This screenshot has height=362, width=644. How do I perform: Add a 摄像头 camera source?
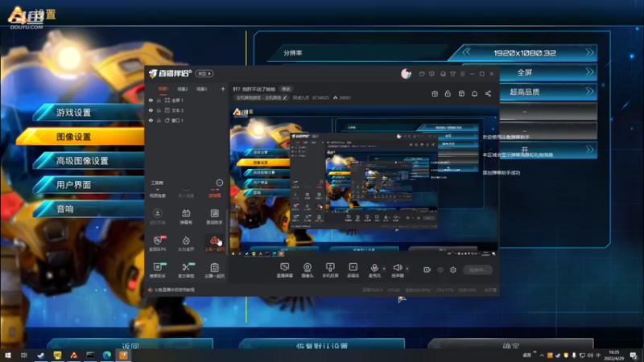[308, 270]
